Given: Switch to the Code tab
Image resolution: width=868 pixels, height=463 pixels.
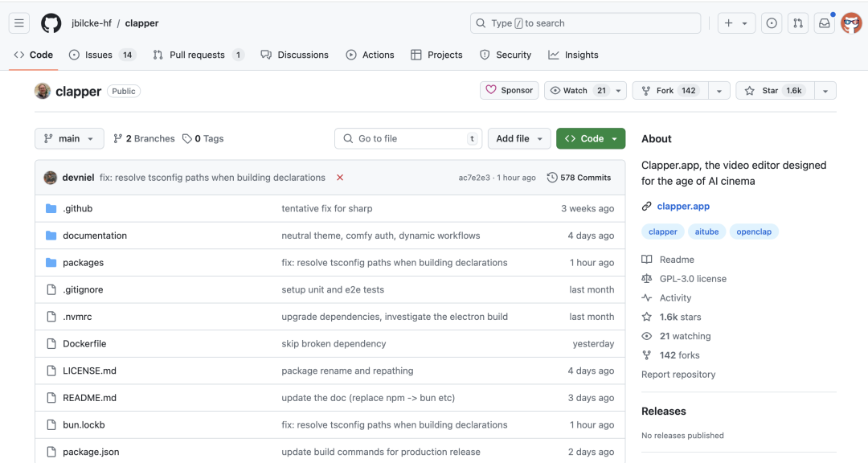Looking at the screenshot, I should pyautogui.click(x=33, y=55).
